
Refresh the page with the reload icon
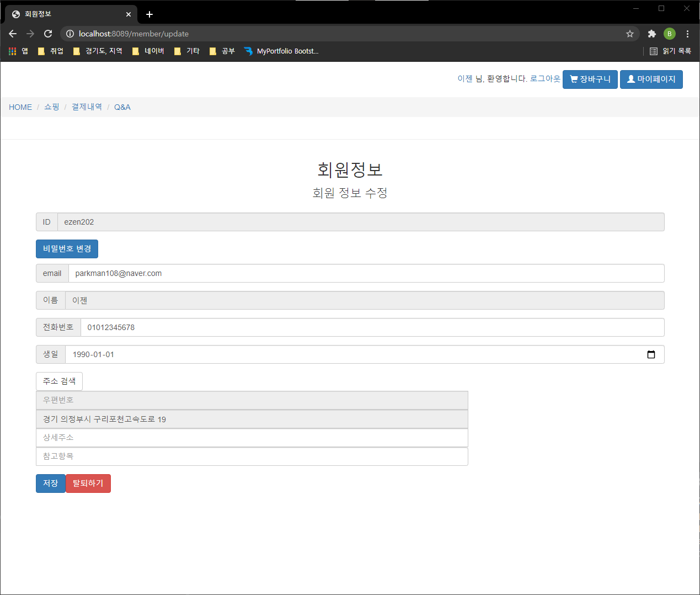click(x=47, y=34)
